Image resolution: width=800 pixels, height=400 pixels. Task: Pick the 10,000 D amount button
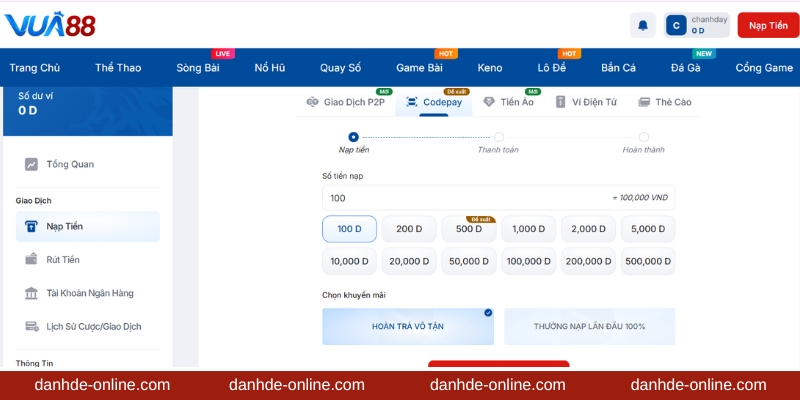[x=349, y=261]
